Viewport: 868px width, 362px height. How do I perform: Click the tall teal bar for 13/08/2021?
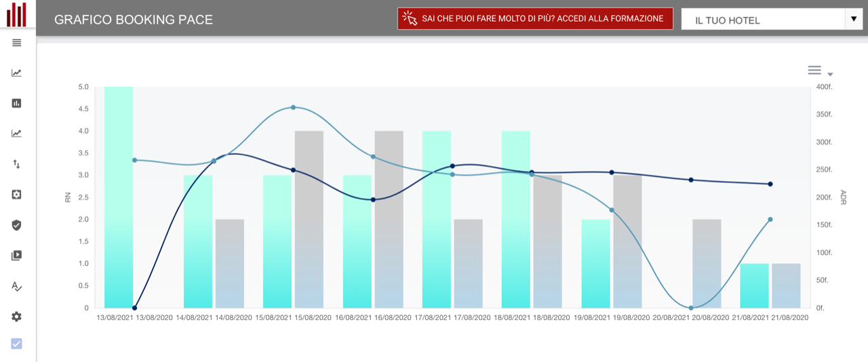click(x=119, y=197)
